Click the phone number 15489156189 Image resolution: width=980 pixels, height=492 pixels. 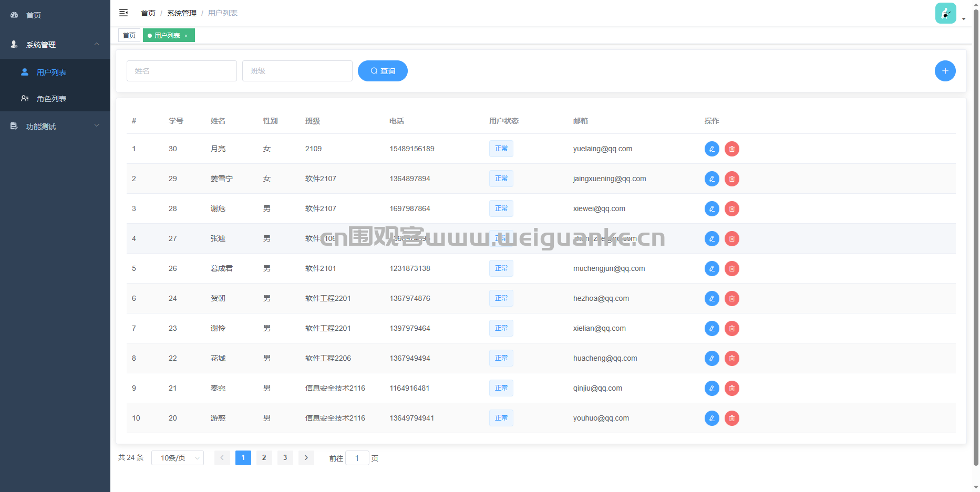coord(412,149)
